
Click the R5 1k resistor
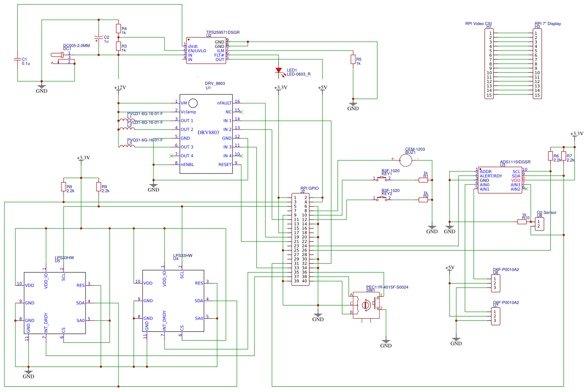[x=353, y=59]
